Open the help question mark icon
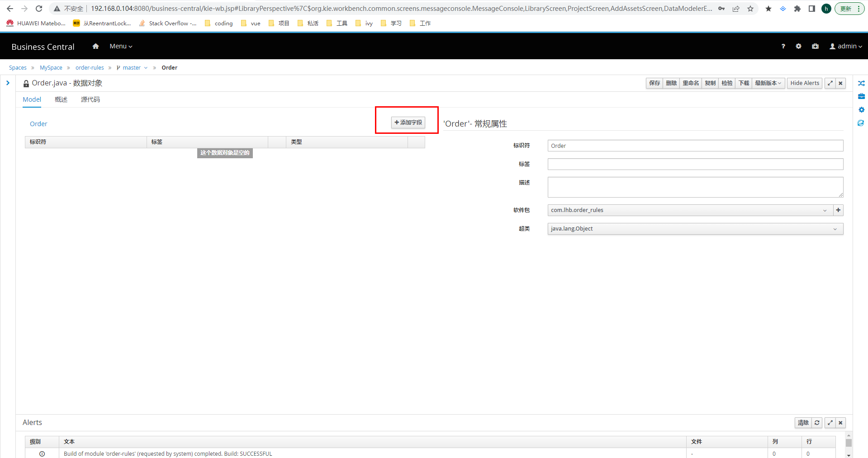868x458 pixels. click(x=783, y=46)
